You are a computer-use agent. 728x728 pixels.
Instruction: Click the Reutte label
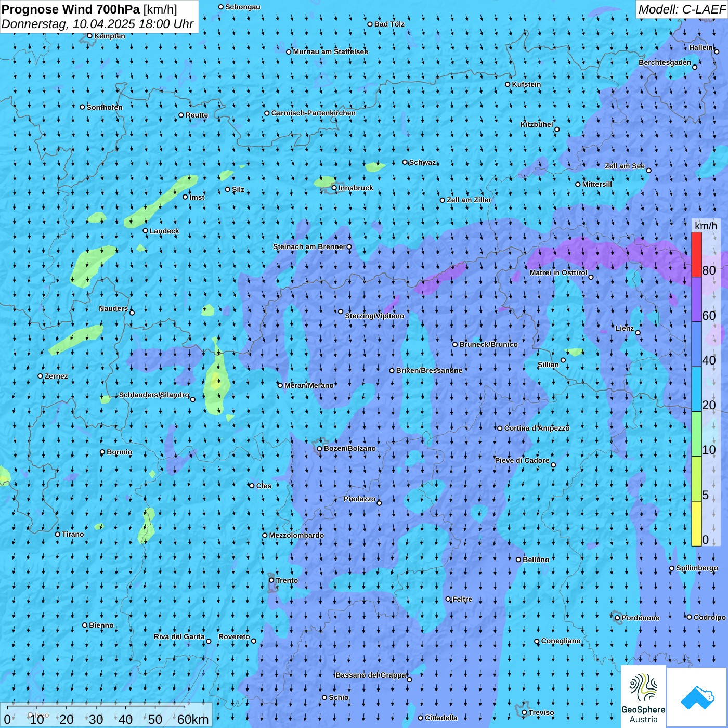coord(197,115)
